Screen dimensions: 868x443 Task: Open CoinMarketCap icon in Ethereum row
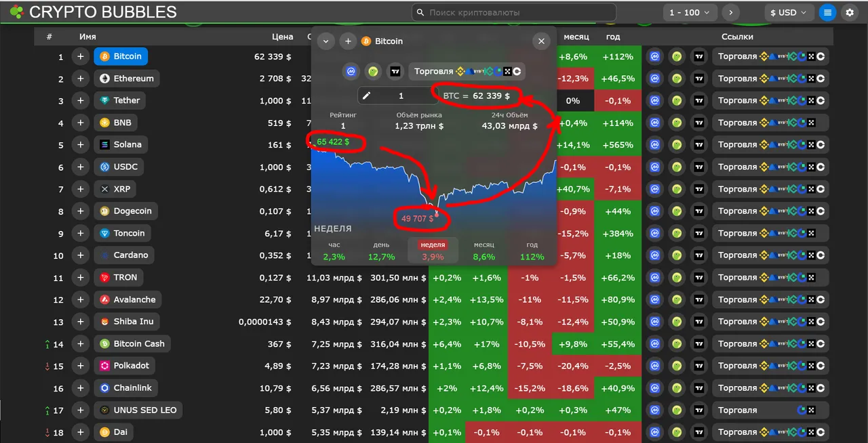[x=654, y=79]
